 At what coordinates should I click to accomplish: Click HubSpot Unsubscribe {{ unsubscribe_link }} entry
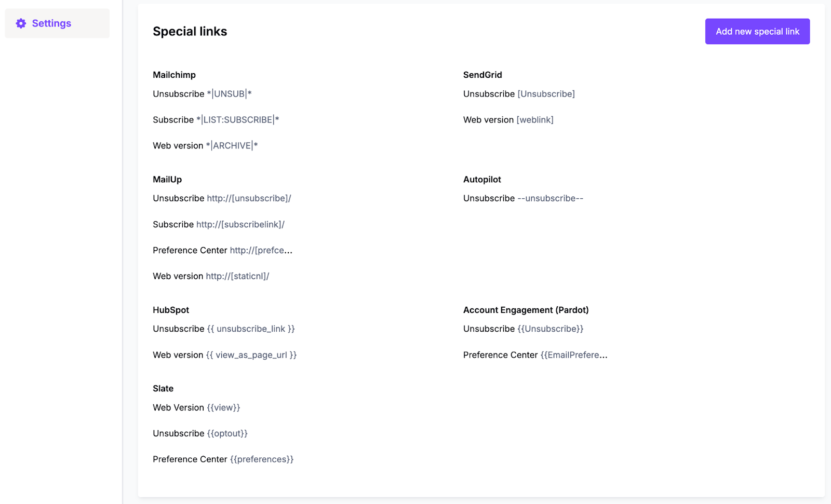[x=224, y=329]
